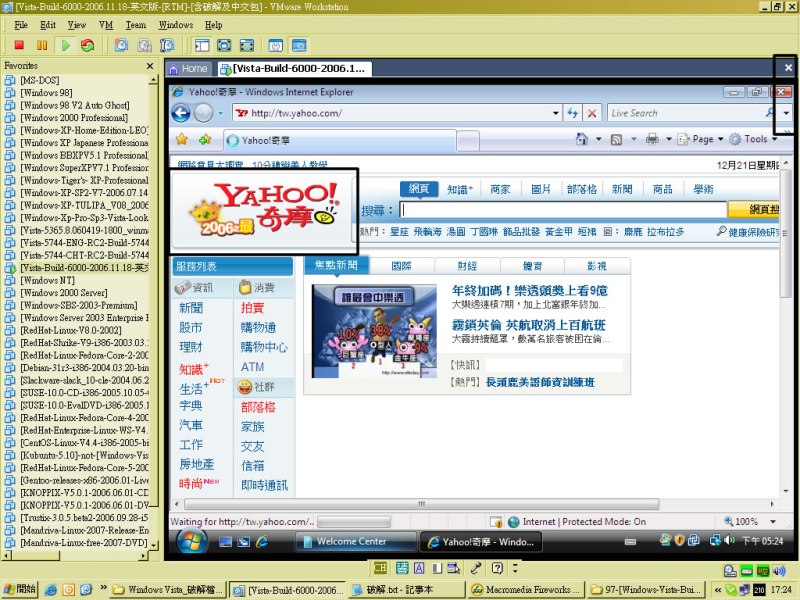Open Welcome Center from Vista taskbar
This screenshot has width=800, height=600.
point(355,542)
